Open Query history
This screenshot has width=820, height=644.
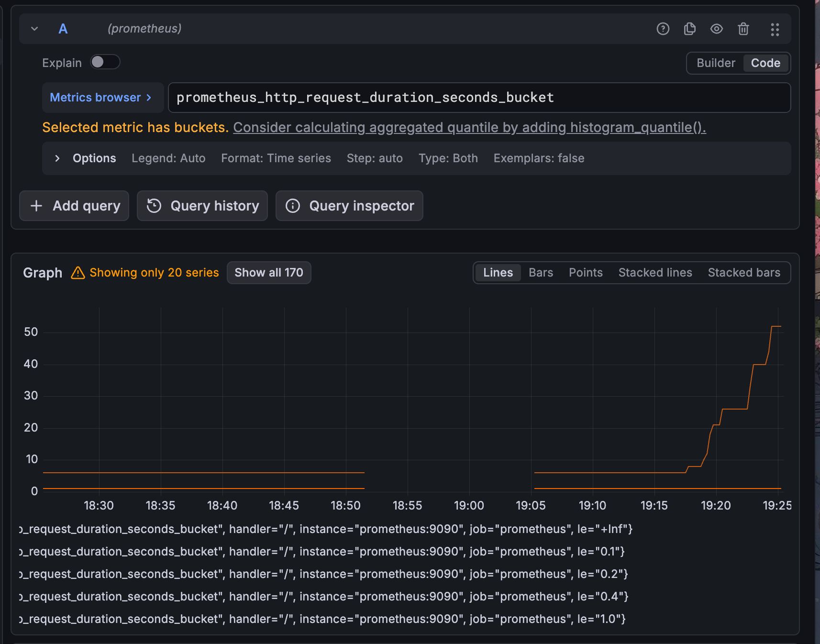tap(202, 206)
